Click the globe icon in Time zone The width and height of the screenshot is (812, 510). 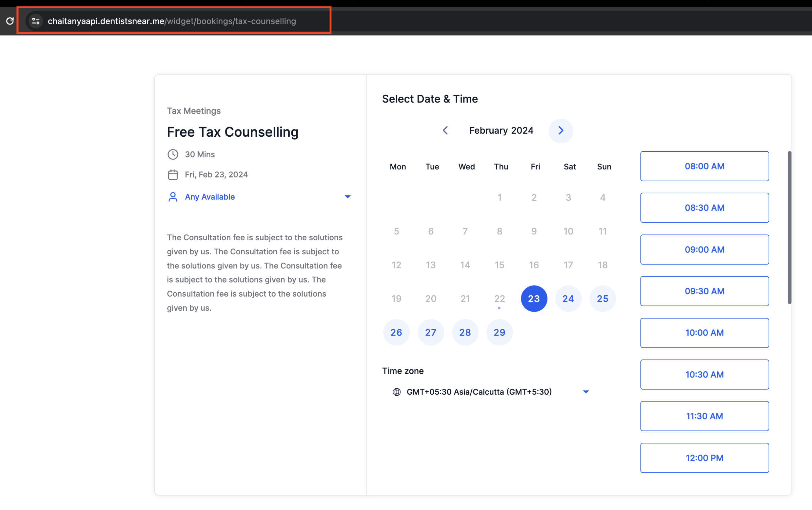tap(397, 392)
